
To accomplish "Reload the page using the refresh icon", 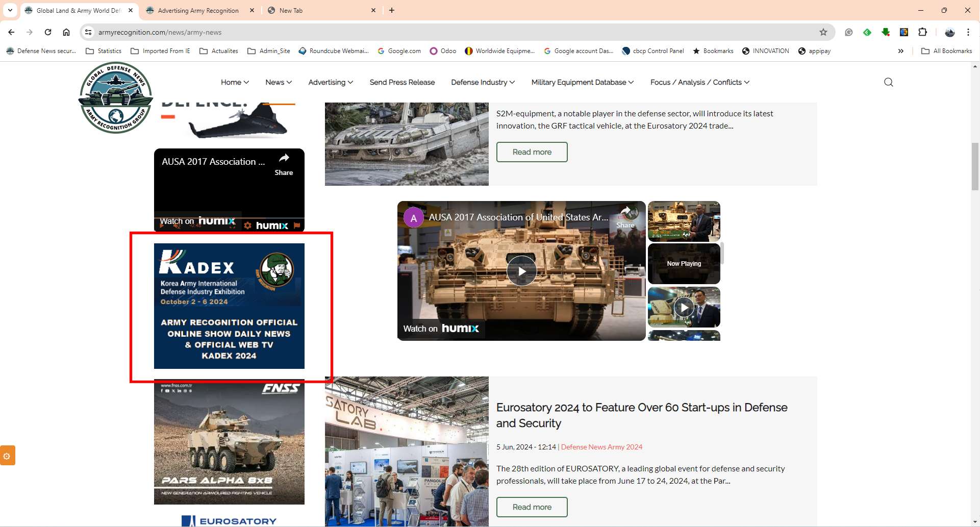I will (x=48, y=32).
